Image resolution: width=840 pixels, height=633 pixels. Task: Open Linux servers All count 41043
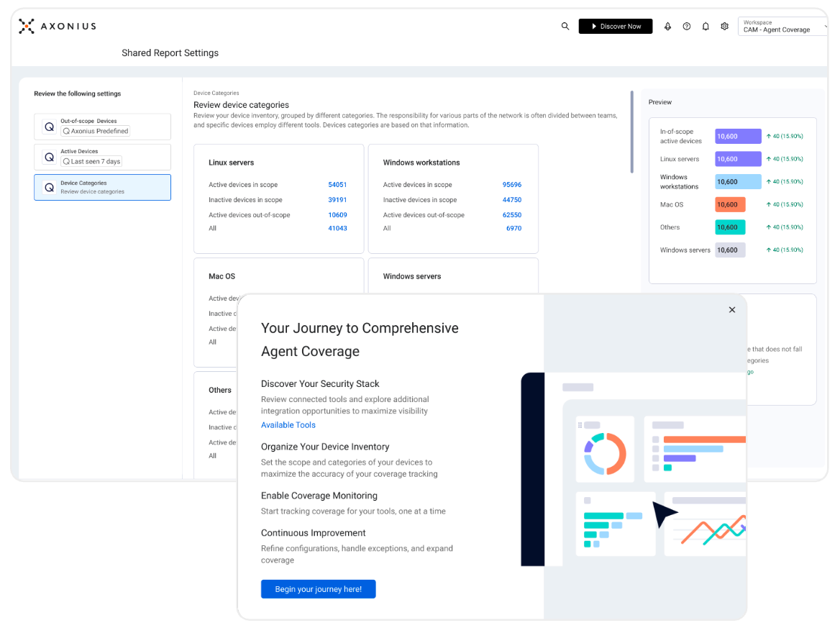point(337,228)
